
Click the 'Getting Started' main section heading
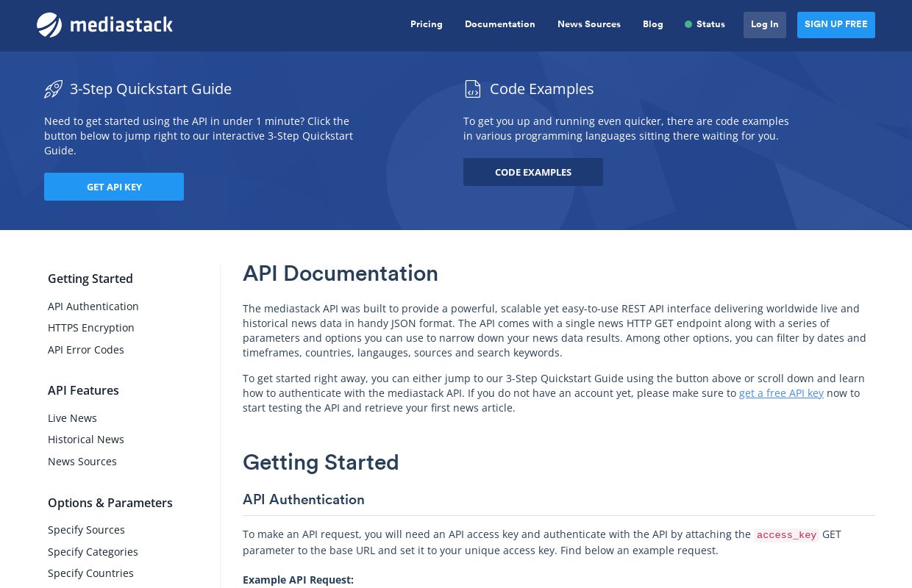(321, 462)
